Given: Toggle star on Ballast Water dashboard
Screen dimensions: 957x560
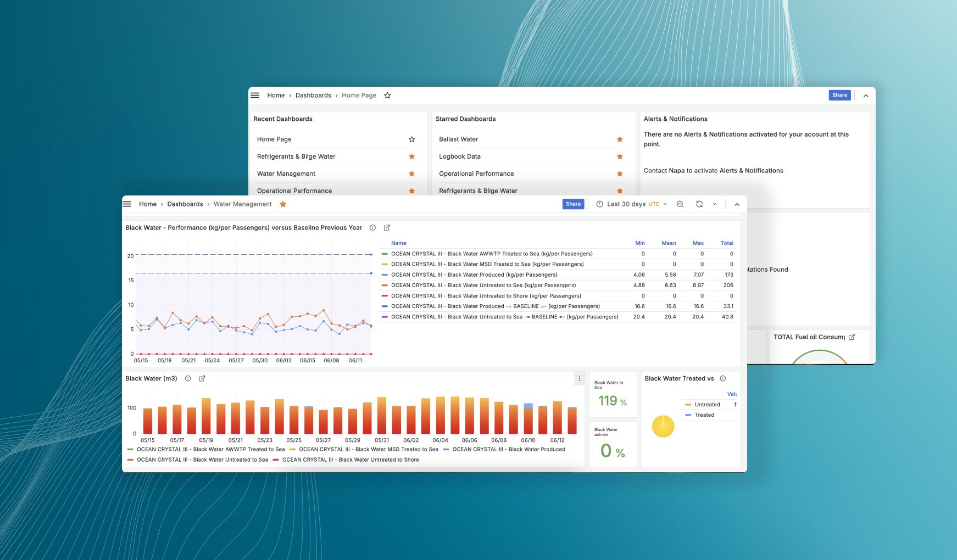Looking at the screenshot, I should click(x=620, y=139).
